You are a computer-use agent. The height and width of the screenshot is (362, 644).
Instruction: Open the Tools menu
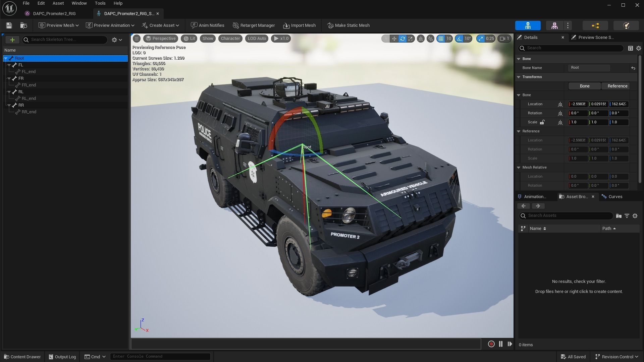[x=100, y=3]
